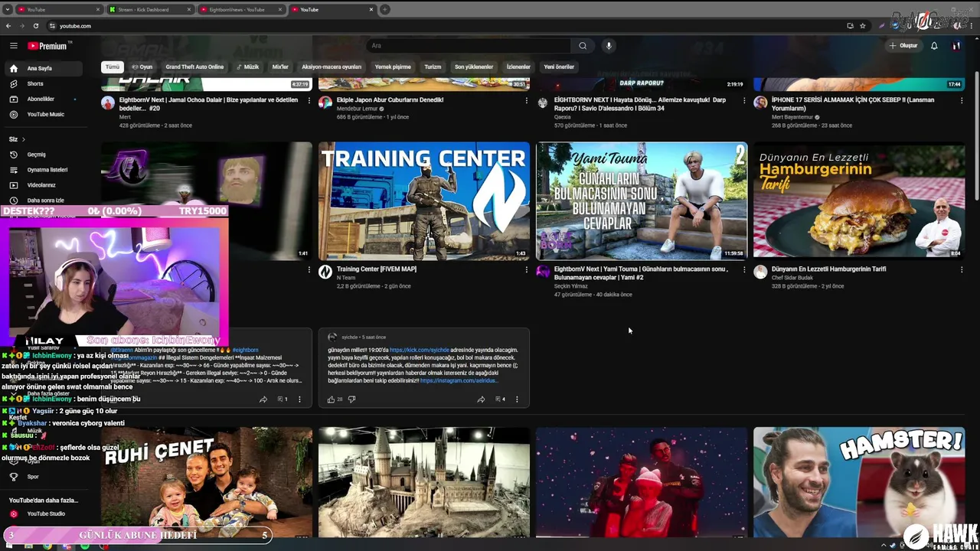
Task: Select the Müzik filter chip
Action: (247, 67)
